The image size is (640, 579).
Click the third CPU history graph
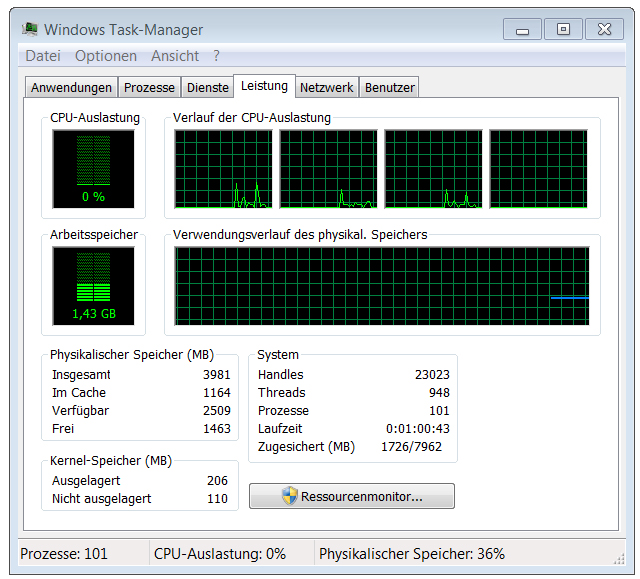click(x=433, y=169)
